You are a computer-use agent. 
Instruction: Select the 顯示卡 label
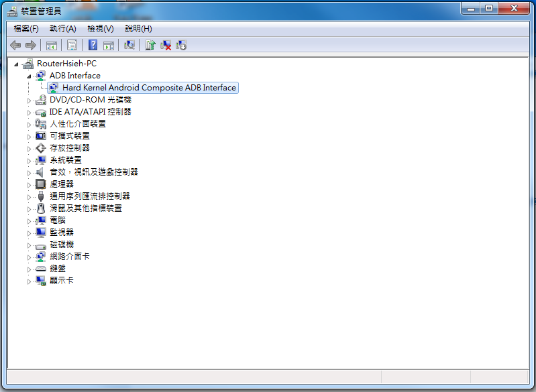62,281
